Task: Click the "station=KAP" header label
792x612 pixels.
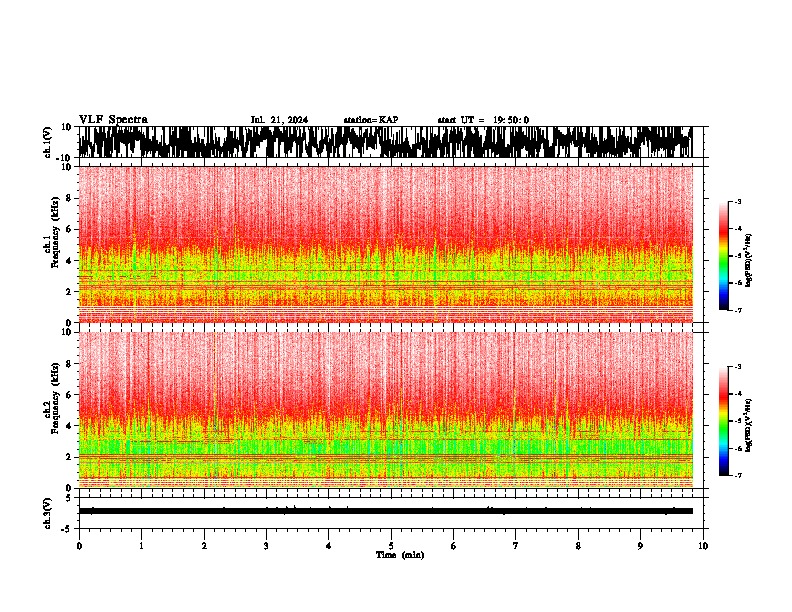Action: 371,120
